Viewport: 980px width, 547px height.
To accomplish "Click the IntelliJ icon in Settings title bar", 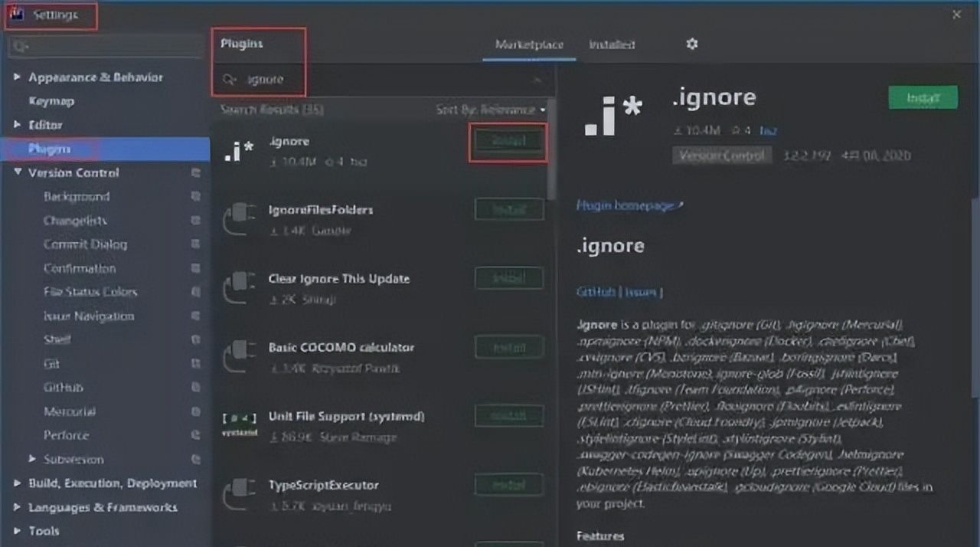I will click(18, 15).
